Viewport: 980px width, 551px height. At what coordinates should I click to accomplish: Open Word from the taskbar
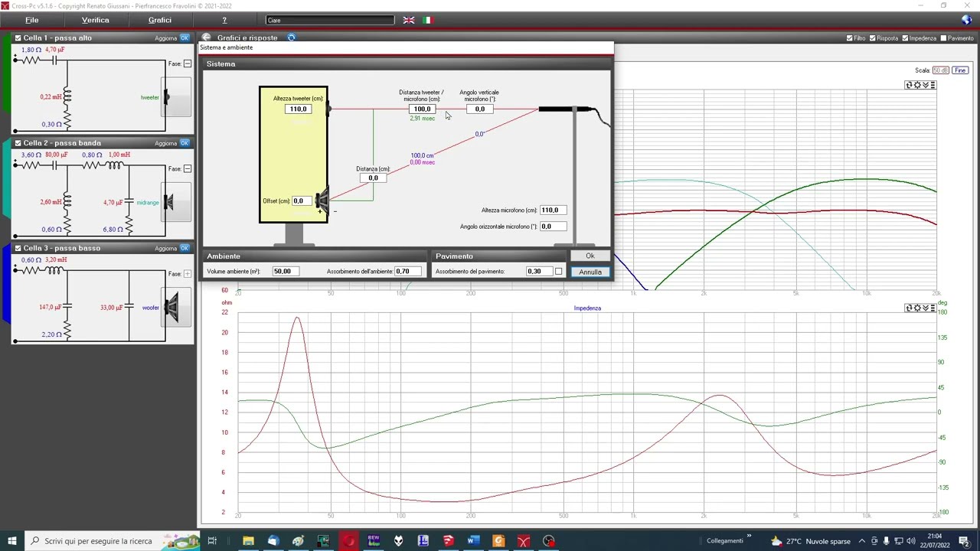point(473,541)
